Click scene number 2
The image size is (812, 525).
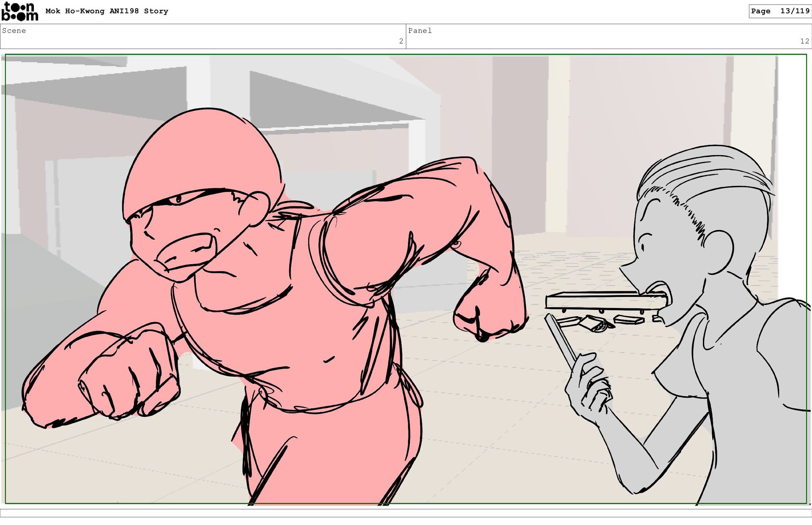401,41
